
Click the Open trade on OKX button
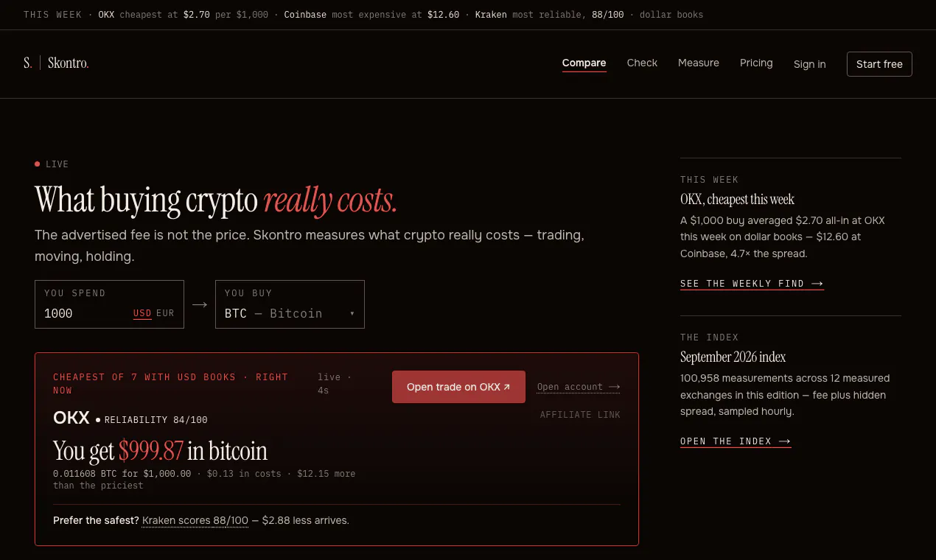pos(458,387)
